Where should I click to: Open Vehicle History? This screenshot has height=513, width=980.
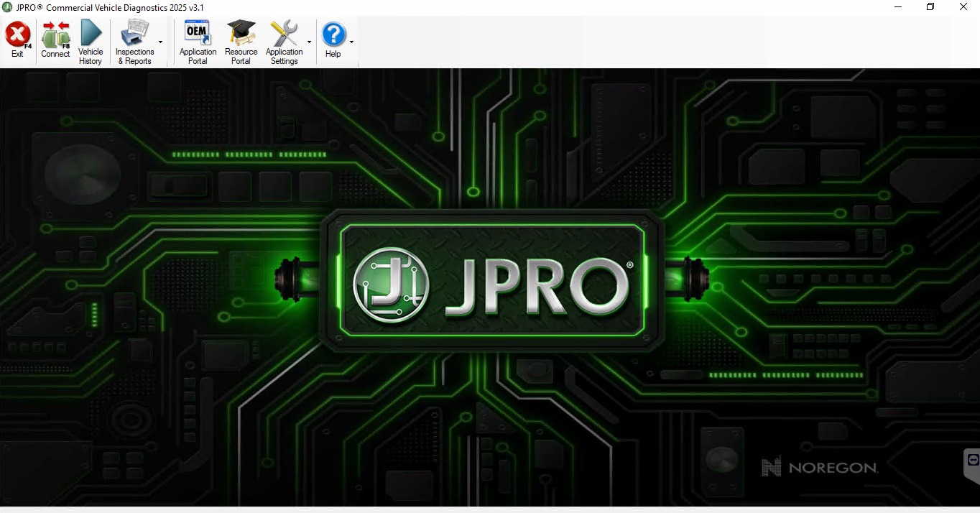pos(91,34)
